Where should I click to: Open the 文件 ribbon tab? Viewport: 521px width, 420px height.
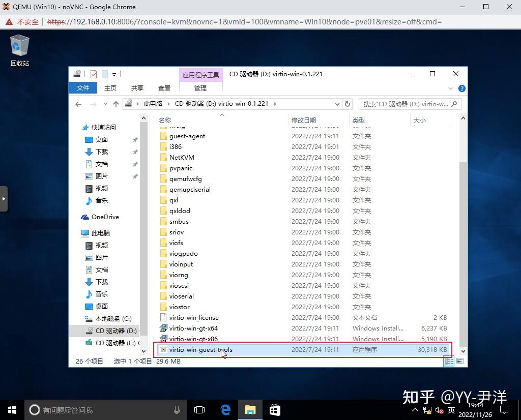(x=83, y=88)
